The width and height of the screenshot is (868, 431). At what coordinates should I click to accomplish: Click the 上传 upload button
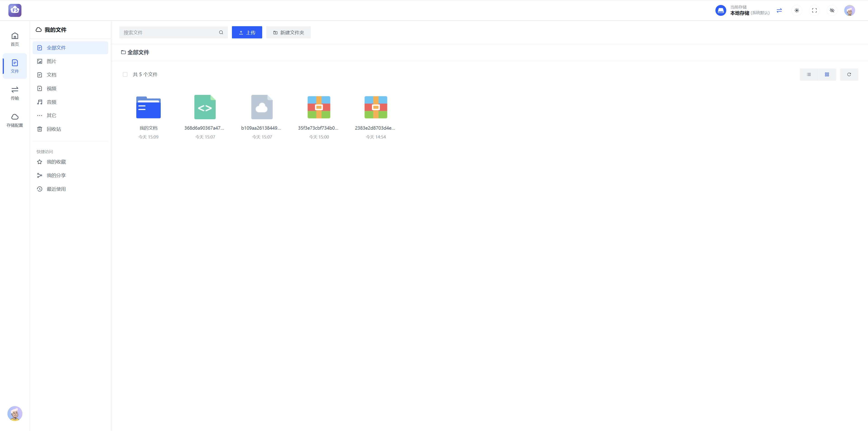point(247,32)
